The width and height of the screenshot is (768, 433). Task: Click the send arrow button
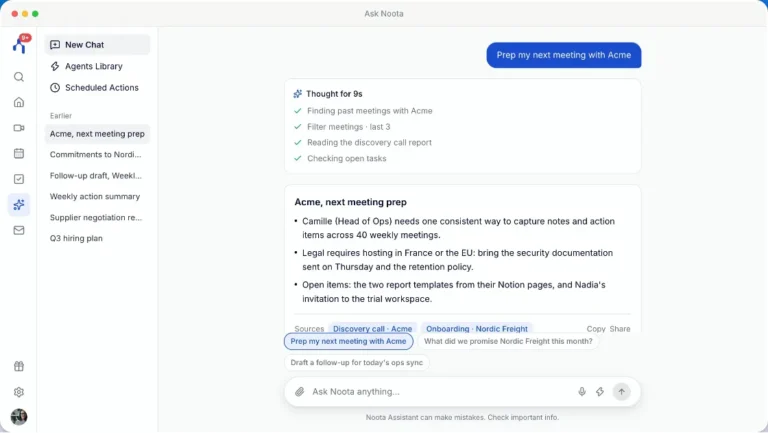click(x=621, y=391)
